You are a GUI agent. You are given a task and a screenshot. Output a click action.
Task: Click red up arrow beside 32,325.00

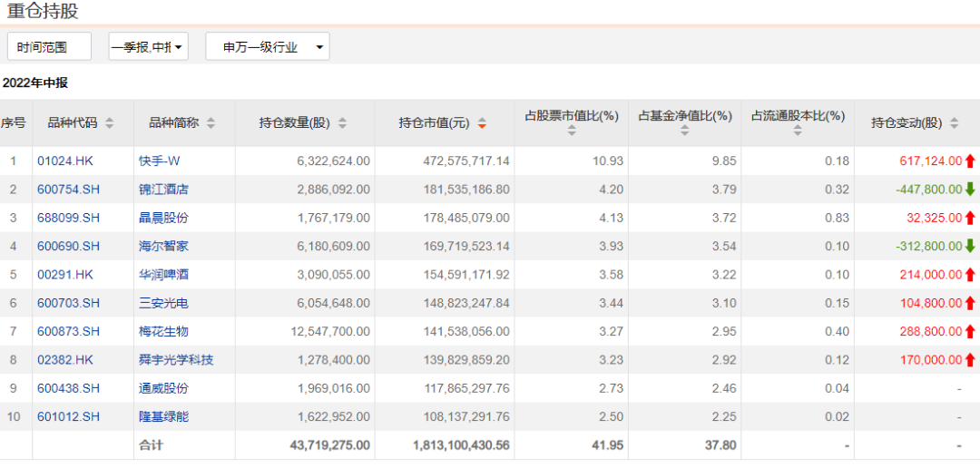(x=970, y=218)
